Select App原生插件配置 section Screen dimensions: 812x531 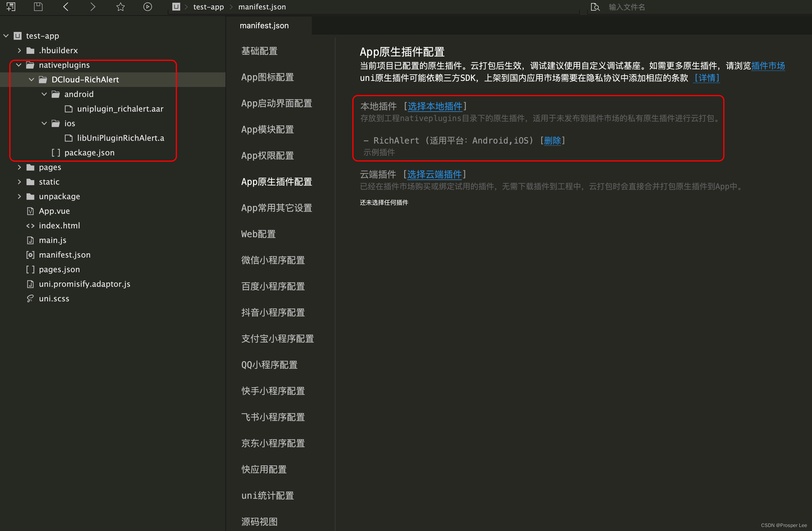[277, 182]
